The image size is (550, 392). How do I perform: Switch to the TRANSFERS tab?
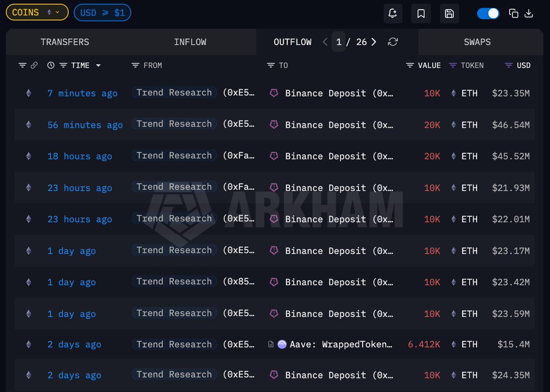[65, 42]
